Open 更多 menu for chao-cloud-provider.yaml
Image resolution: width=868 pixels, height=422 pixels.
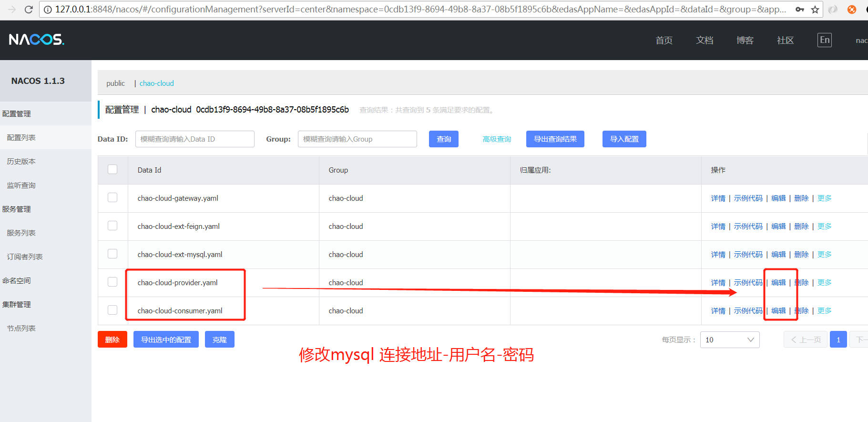tap(825, 283)
